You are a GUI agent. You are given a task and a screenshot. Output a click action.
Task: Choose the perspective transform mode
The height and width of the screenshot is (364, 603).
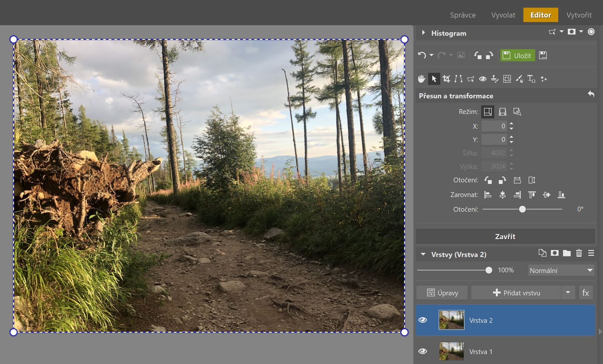coord(503,112)
